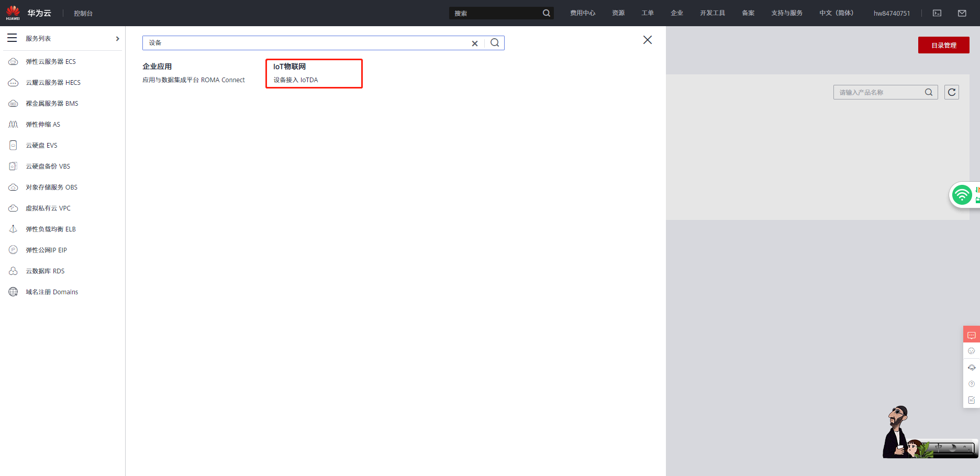Click the magnifier icon in the 设备 search box

495,43
